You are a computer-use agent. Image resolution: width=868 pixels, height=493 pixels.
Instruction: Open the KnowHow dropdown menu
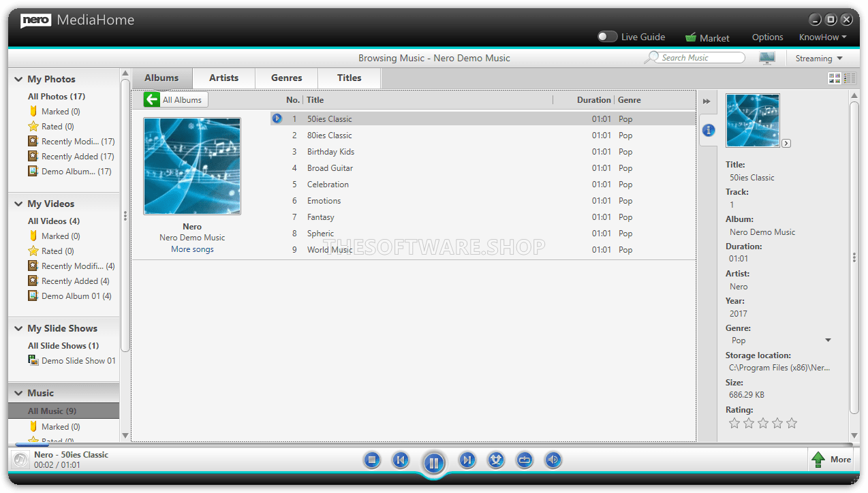823,37
